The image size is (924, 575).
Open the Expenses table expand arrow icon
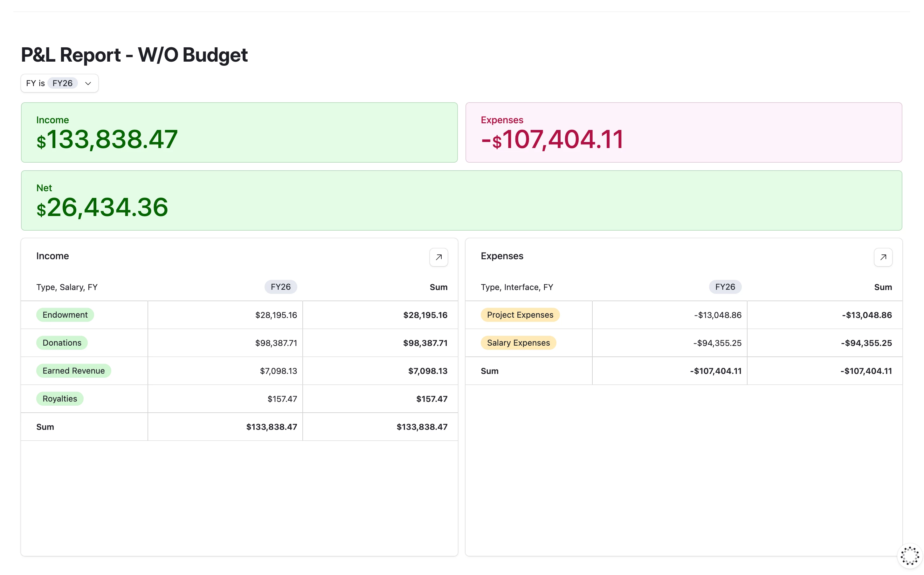[883, 257]
